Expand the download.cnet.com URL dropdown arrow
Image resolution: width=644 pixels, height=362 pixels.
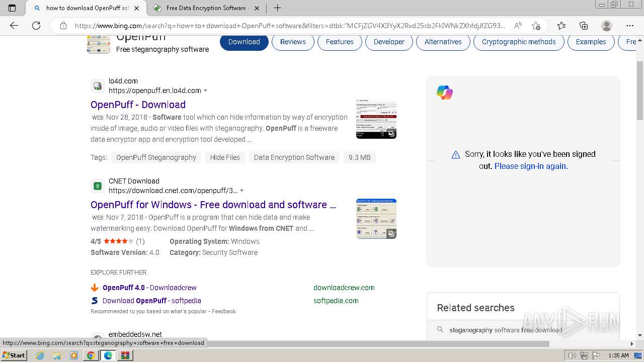(242, 191)
